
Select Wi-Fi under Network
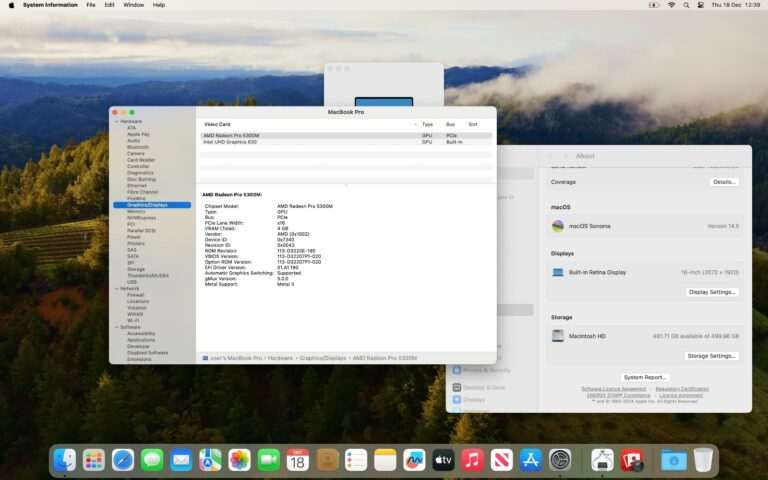click(133, 320)
